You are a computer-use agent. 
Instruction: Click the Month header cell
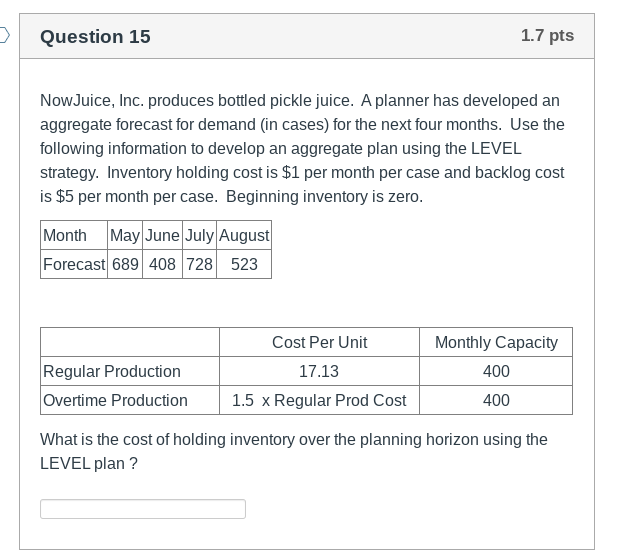(65, 236)
